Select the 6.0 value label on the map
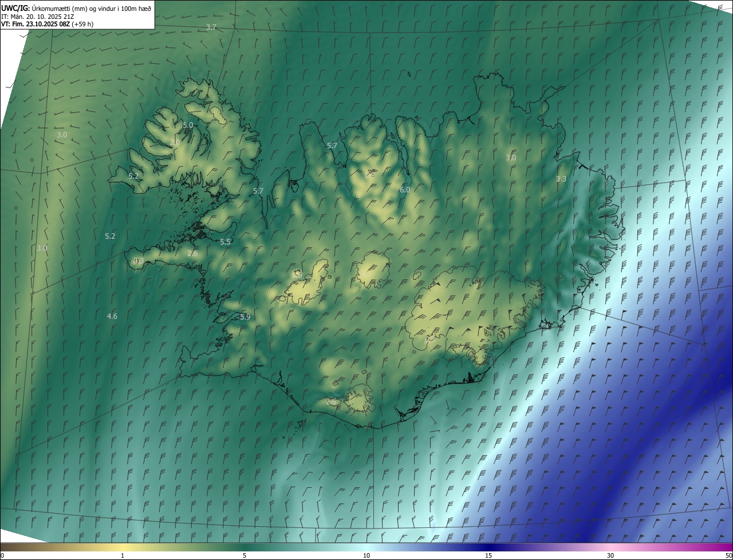This screenshot has height=560, width=733. pyautogui.click(x=405, y=190)
